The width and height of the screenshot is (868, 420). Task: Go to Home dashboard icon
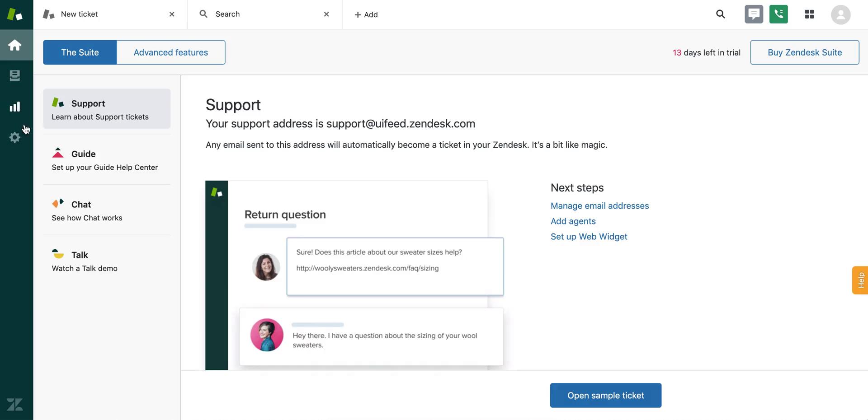(x=15, y=45)
